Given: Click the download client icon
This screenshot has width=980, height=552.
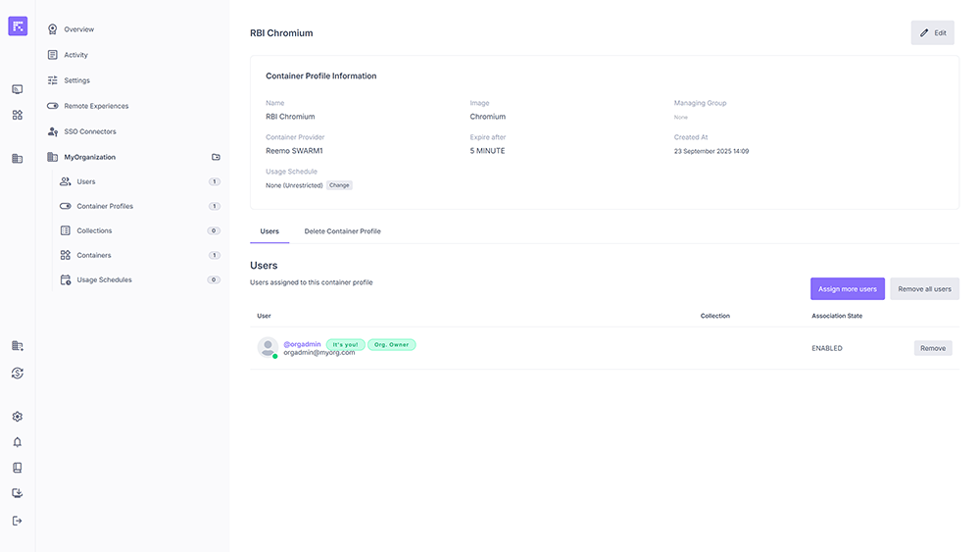Looking at the screenshot, I should click(x=17, y=493).
